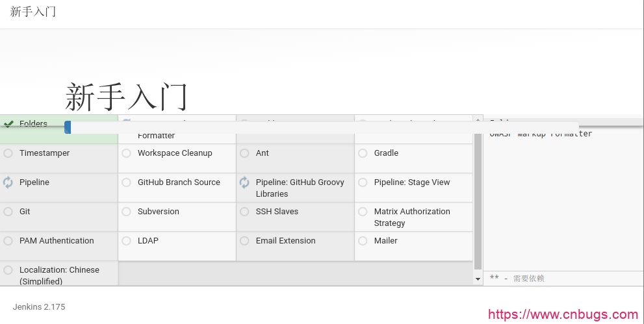The image size is (644, 324).
Task: Click the plugin list vertical scrollbar thumb
Action: pos(478,195)
